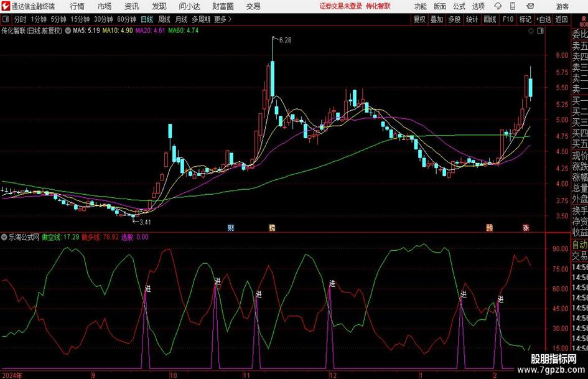The image size is (588, 379).
Task: Open the 版面 menu
Action: [439, 6]
